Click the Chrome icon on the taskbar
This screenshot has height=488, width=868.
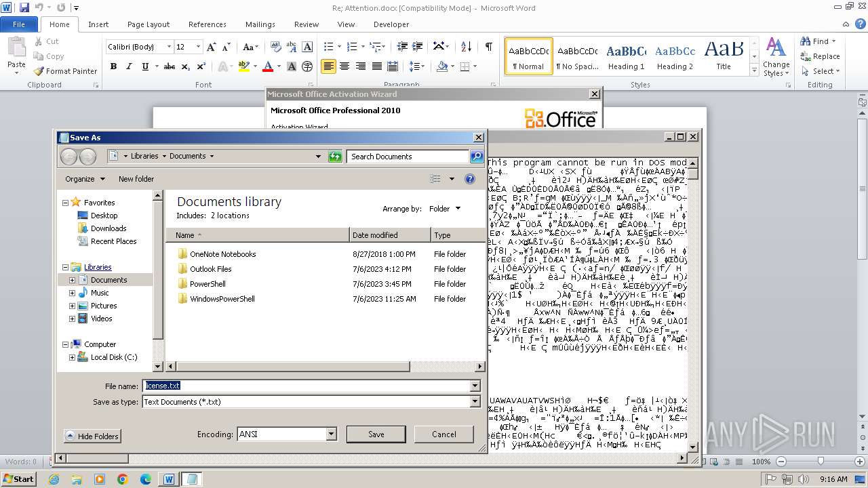(x=123, y=479)
